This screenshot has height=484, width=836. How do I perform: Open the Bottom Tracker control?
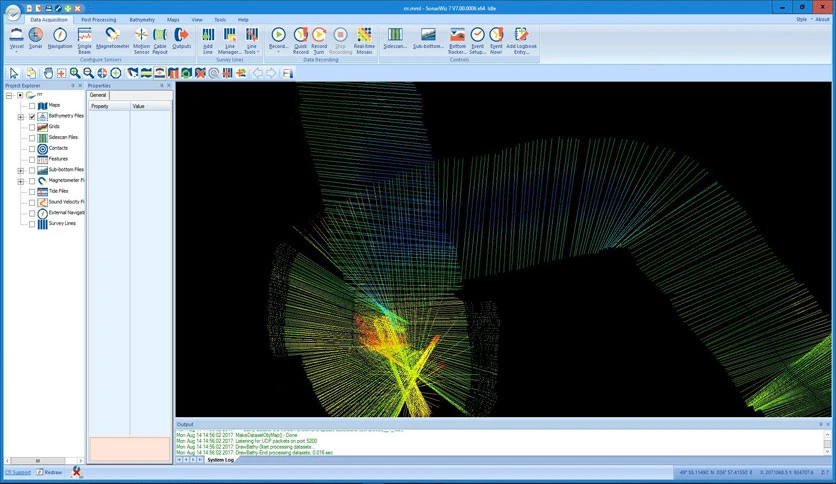tap(457, 41)
